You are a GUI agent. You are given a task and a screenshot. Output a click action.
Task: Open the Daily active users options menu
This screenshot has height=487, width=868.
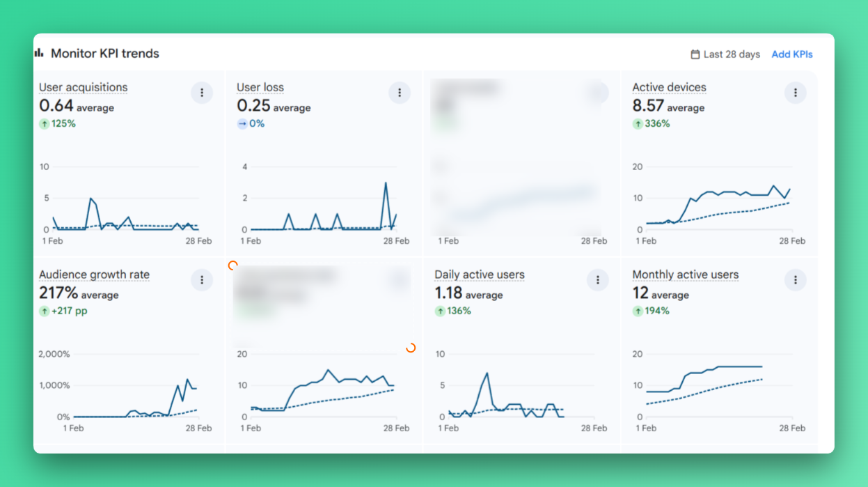point(597,280)
